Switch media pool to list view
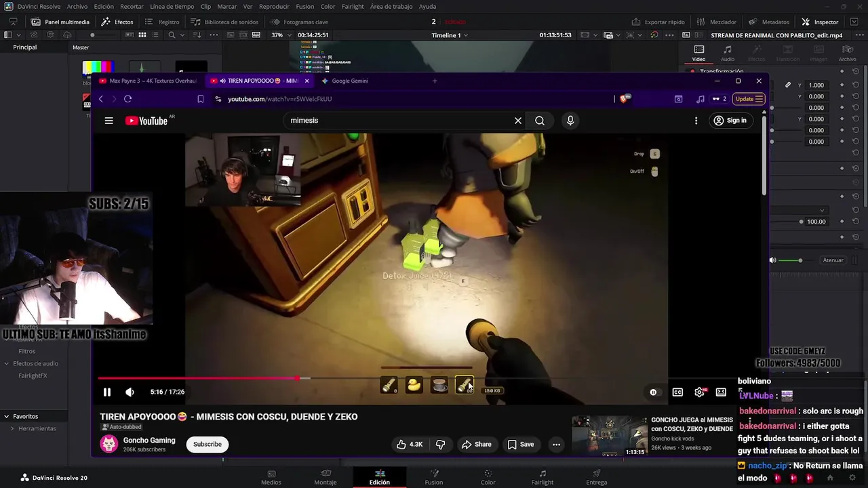868x488 pixels. (x=156, y=35)
